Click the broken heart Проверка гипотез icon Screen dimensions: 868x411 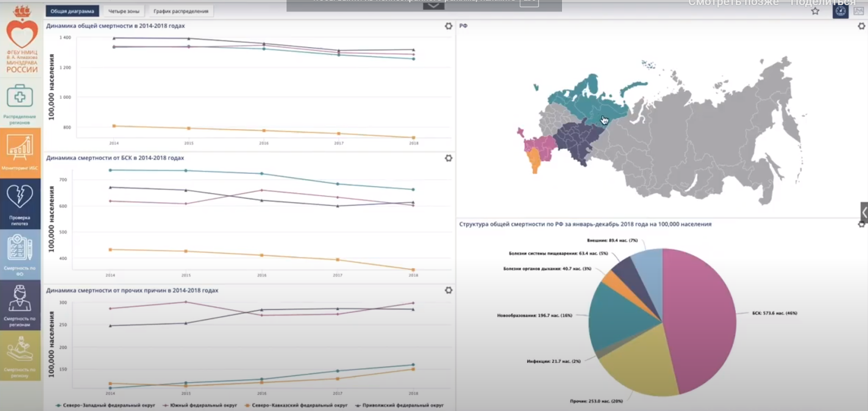pyautogui.click(x=20, y=203)
